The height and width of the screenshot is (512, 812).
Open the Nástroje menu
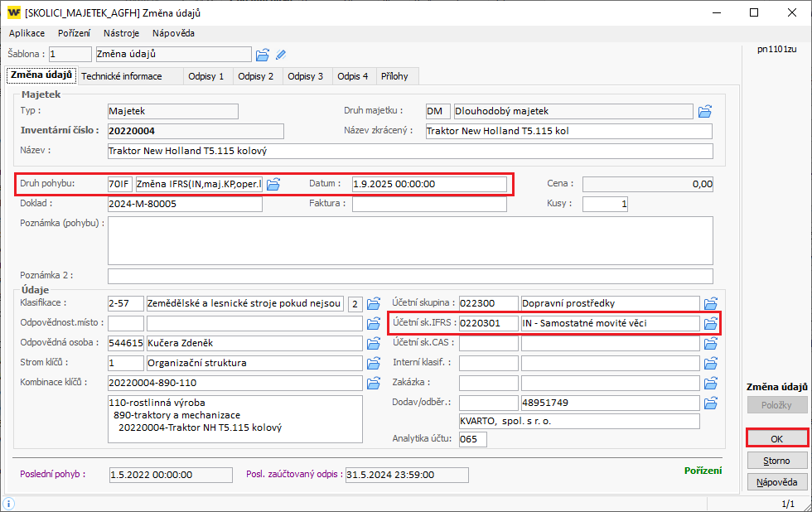coord(121,33)
